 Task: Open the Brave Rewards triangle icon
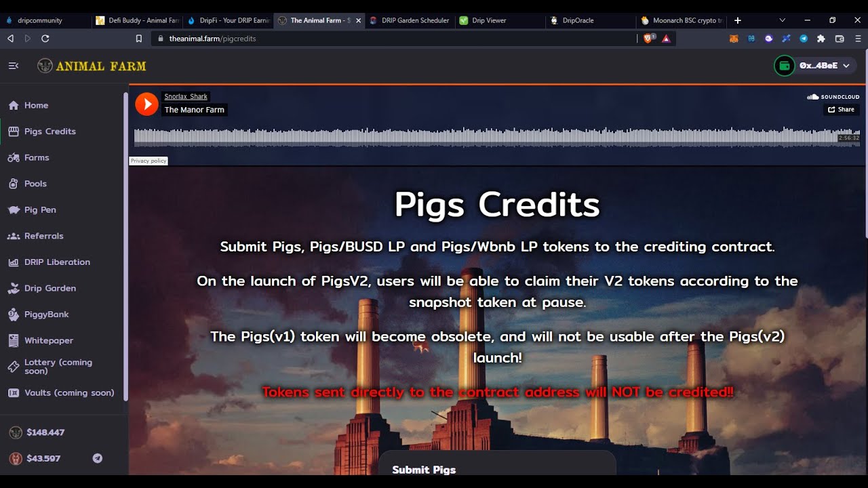667,39
